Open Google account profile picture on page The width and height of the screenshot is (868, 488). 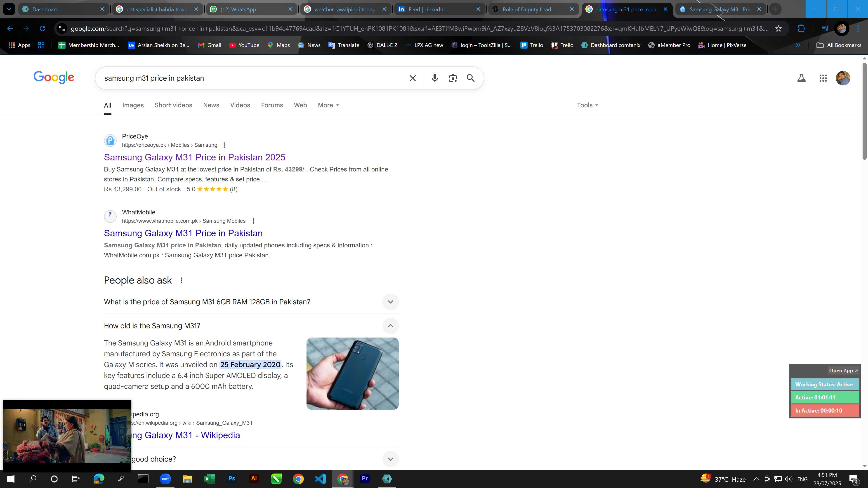[843, 78]
